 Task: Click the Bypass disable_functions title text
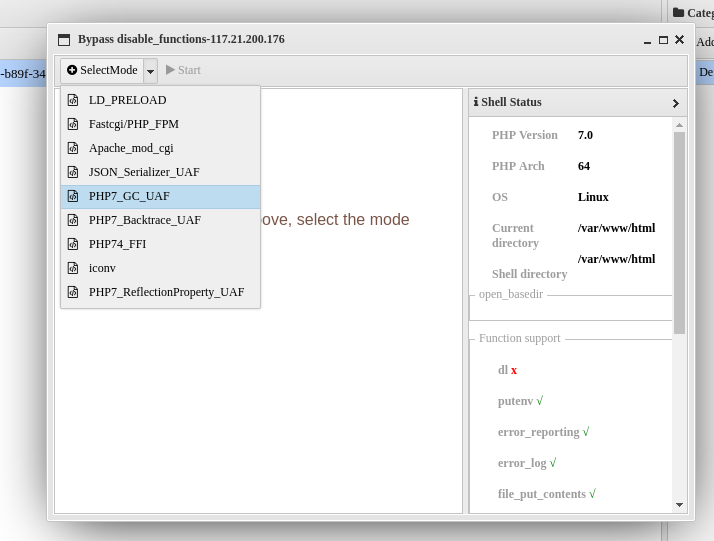[x=181, y=39]
